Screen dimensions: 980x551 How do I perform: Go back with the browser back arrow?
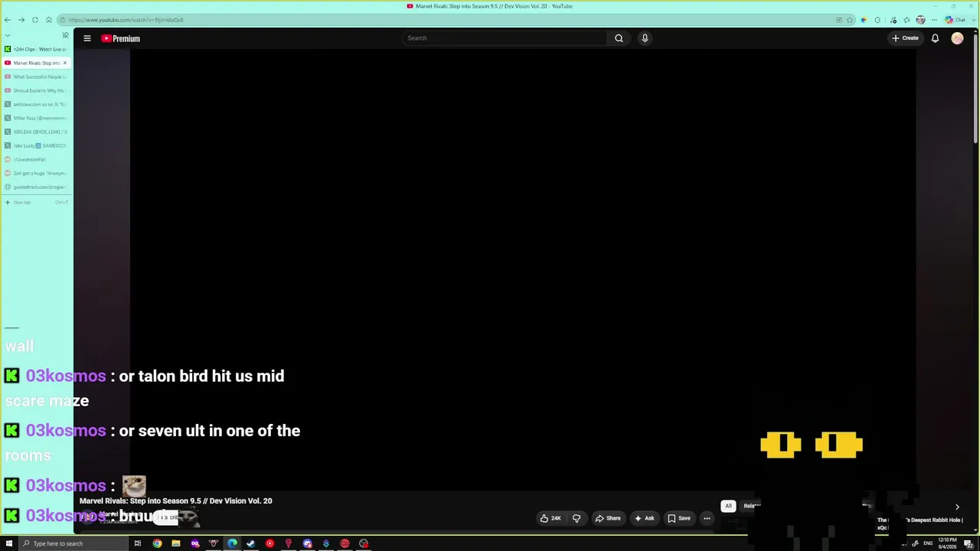(8, 20)
